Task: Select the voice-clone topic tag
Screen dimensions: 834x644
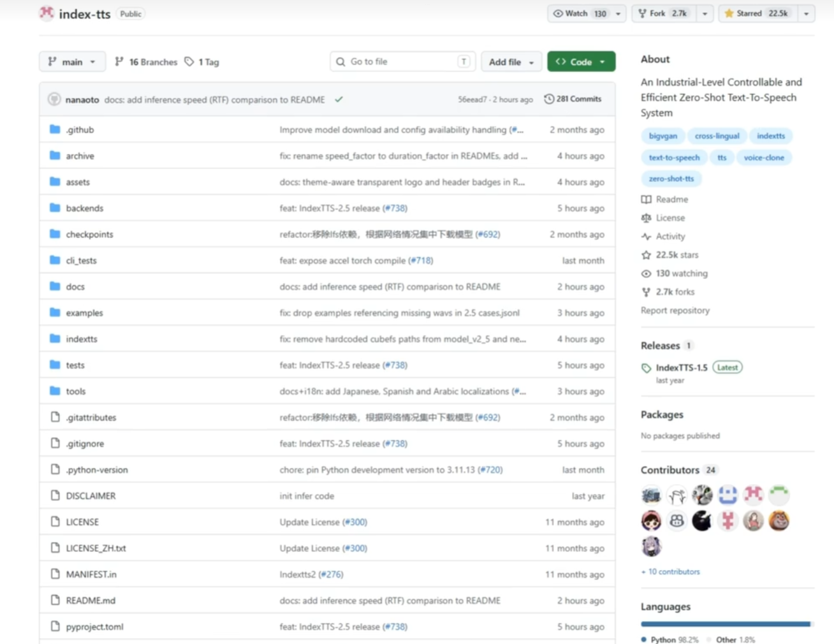Action: [764, 157]
